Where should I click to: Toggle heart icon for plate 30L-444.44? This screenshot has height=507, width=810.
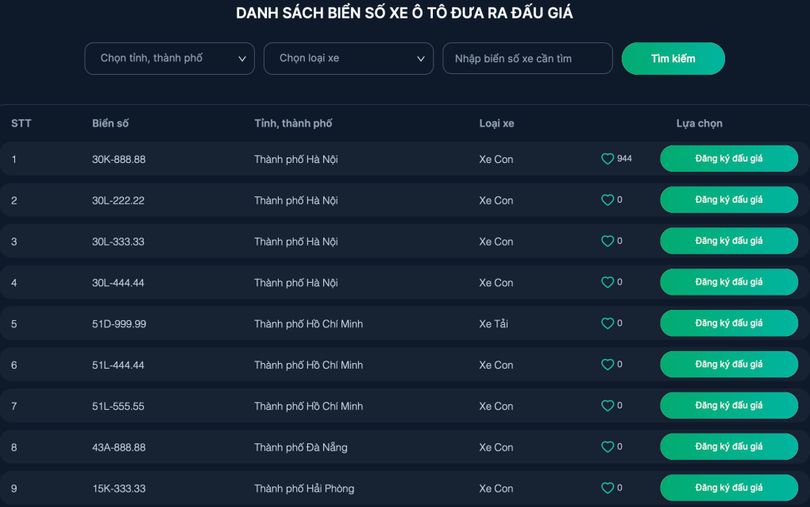[607, 283]
